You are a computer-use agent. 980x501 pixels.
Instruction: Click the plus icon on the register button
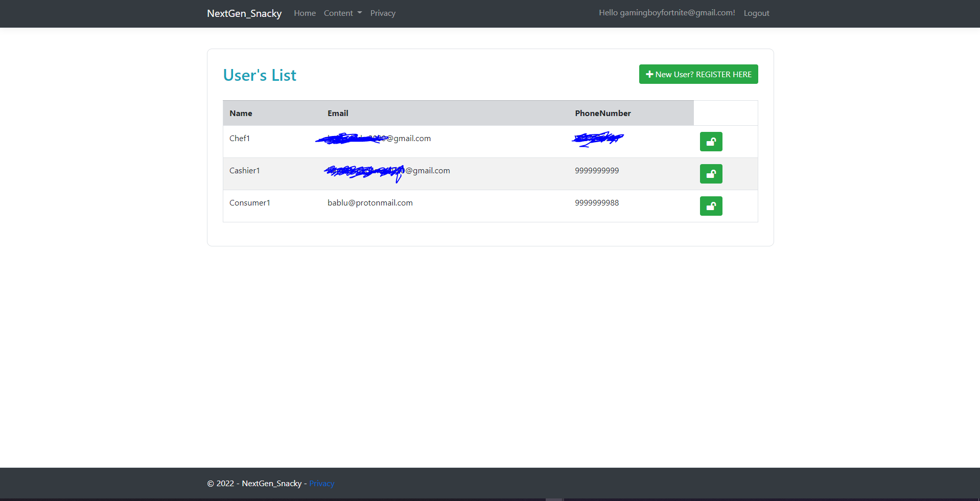[649, 74]
